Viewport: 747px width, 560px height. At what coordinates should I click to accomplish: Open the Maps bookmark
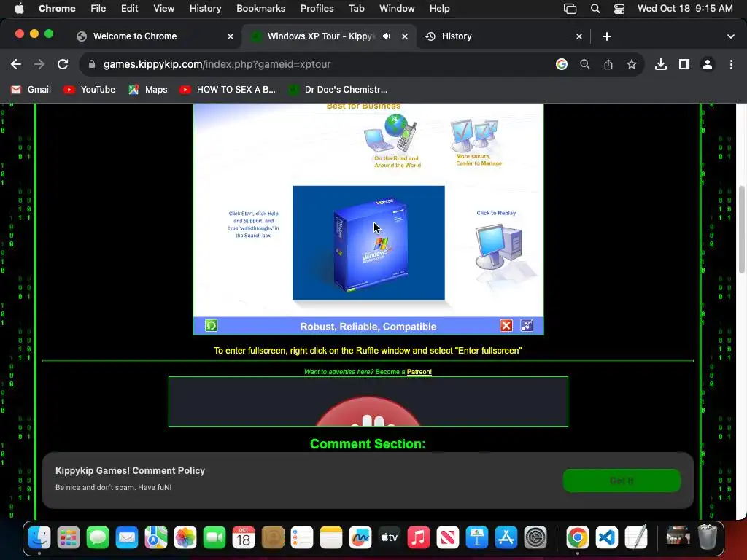[x=148, y=90]
